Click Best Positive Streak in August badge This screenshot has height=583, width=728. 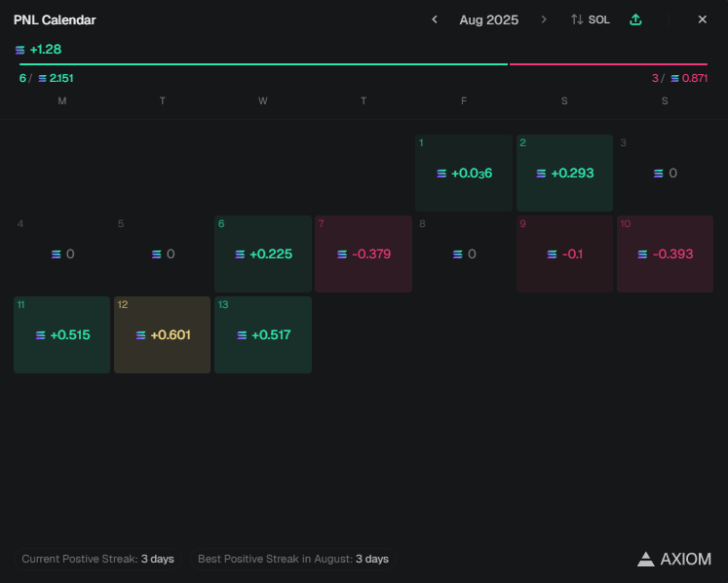[293, 559]
